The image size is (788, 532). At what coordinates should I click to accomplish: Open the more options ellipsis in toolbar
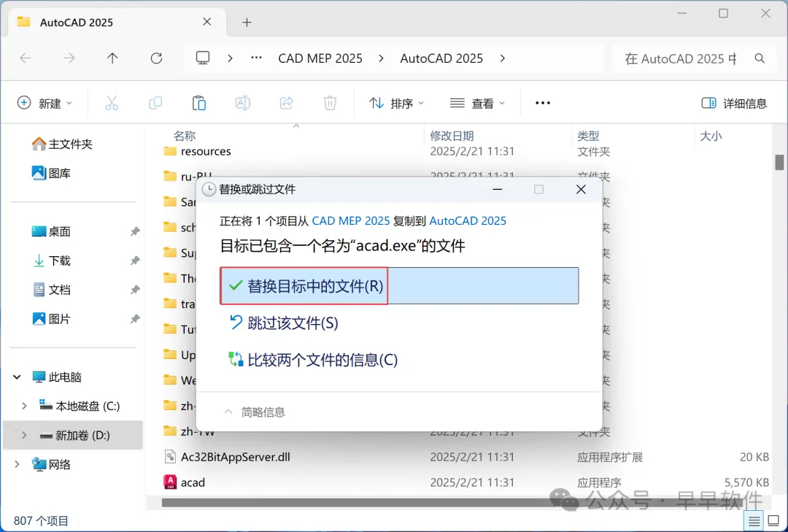coord(543,103)
